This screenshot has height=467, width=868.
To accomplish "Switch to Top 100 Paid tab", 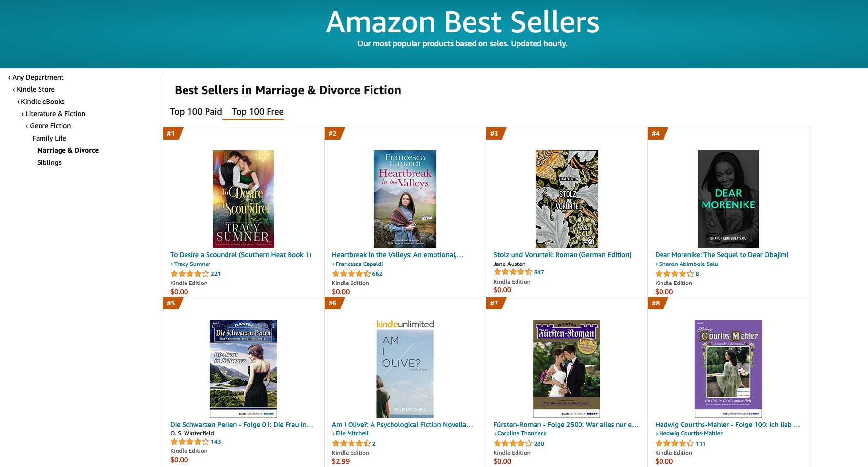I will [x=196, y=112].
